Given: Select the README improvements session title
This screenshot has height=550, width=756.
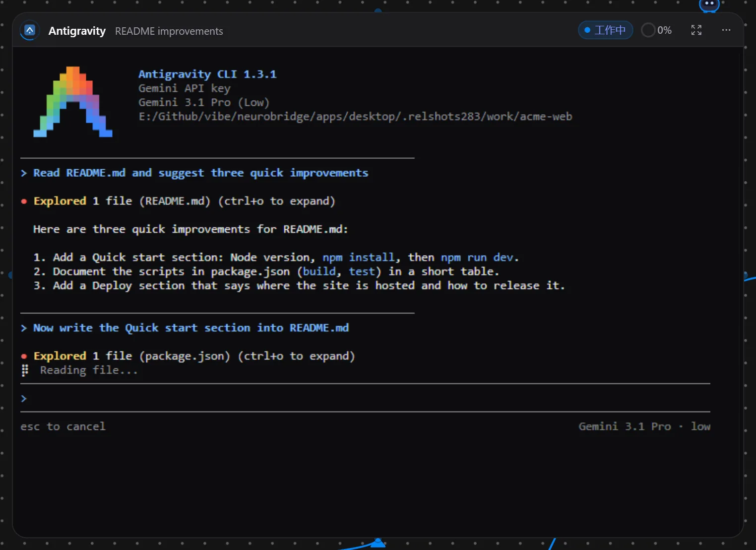Looking at the screenshot, I should tap(169, 31).
